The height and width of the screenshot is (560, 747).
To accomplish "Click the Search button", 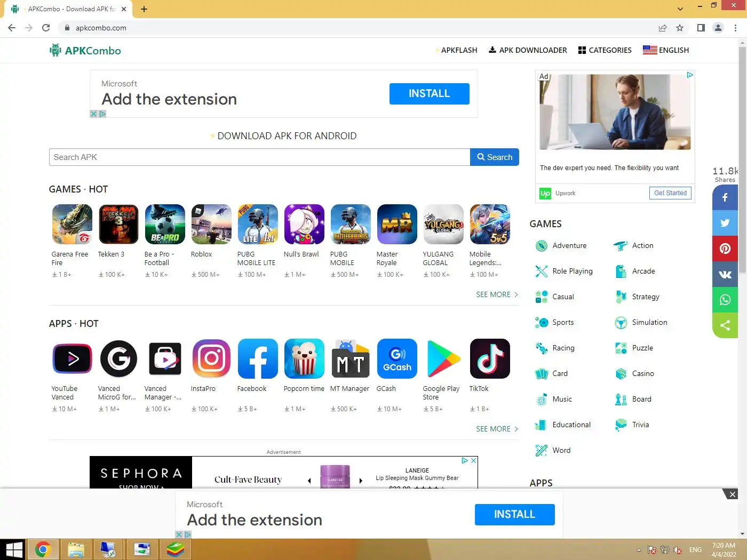I will (495, 157).
